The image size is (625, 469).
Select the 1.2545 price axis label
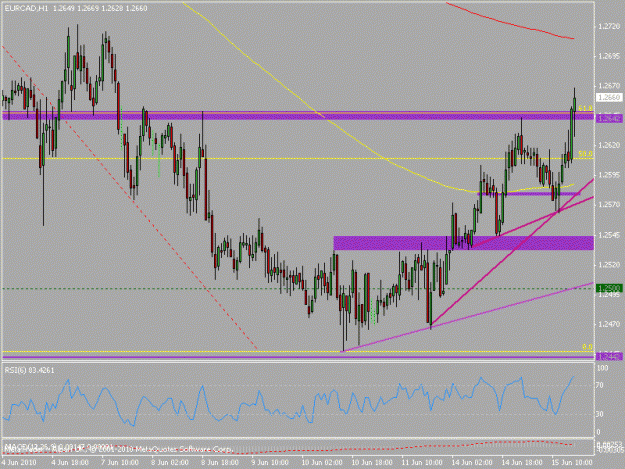click(x=609, y=235)
